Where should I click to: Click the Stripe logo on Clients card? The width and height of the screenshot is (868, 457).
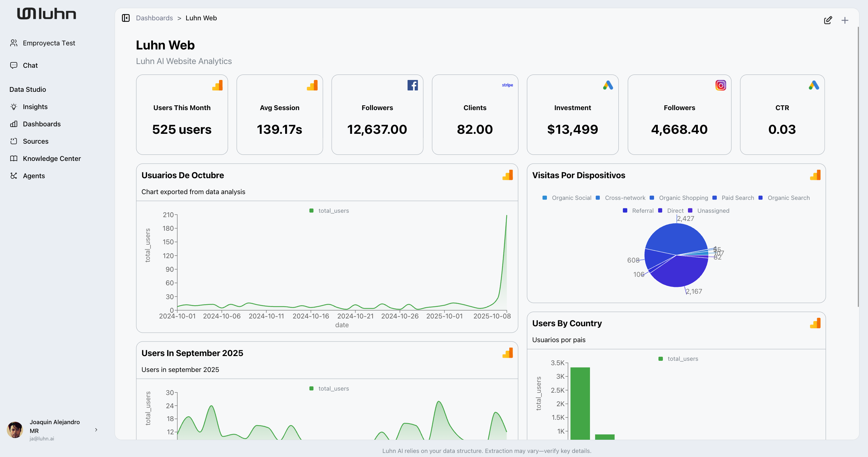point(507,85)
